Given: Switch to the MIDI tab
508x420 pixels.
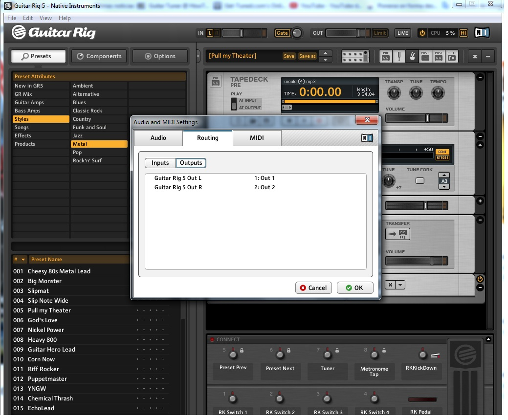Looking at the screenshot, I should [257, 138].
